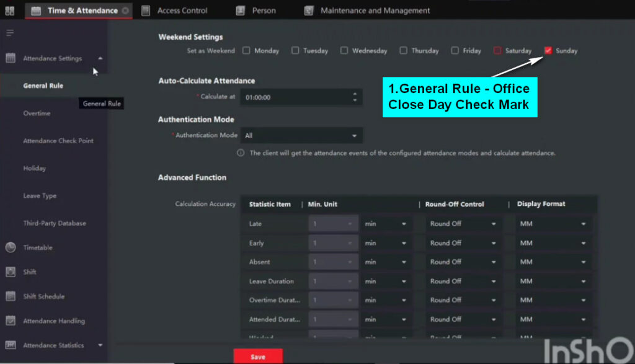The width and height of the screenshot is (635, 364).
Task: Open Shift Schedule page
Action: pyautogui.click(x=44, y=296)
